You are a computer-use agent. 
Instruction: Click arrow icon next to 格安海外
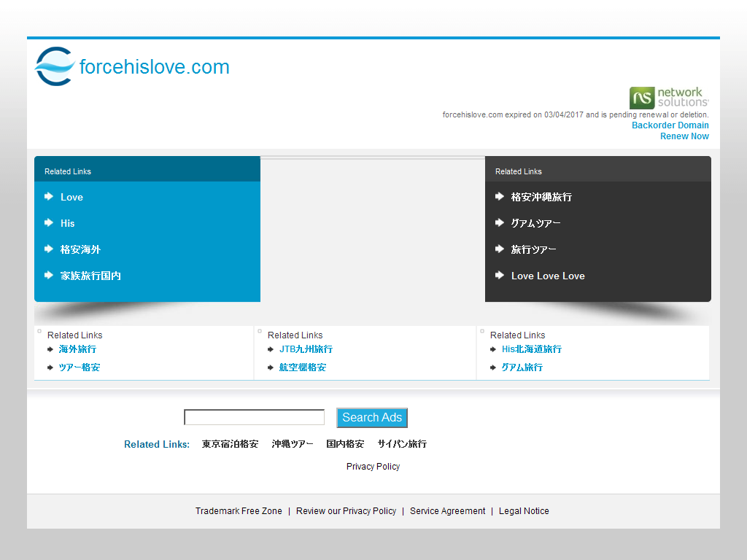tap(49, 249)
